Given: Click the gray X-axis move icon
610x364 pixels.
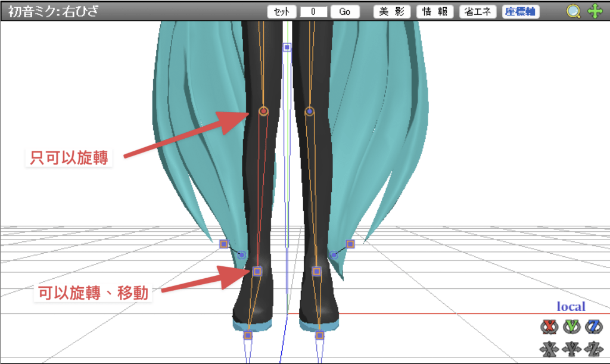Looking at the screenshot, I should pyautogui.click(x=549, y=349).
